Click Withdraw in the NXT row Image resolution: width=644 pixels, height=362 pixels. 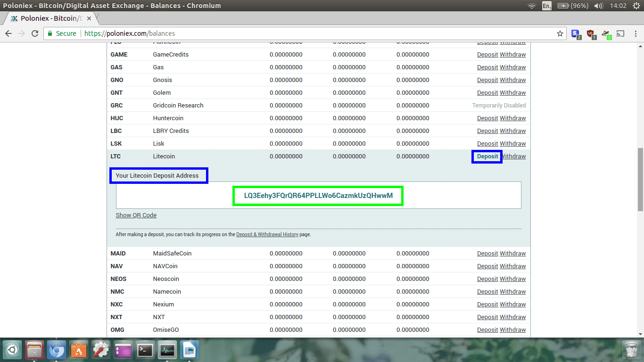513,317
